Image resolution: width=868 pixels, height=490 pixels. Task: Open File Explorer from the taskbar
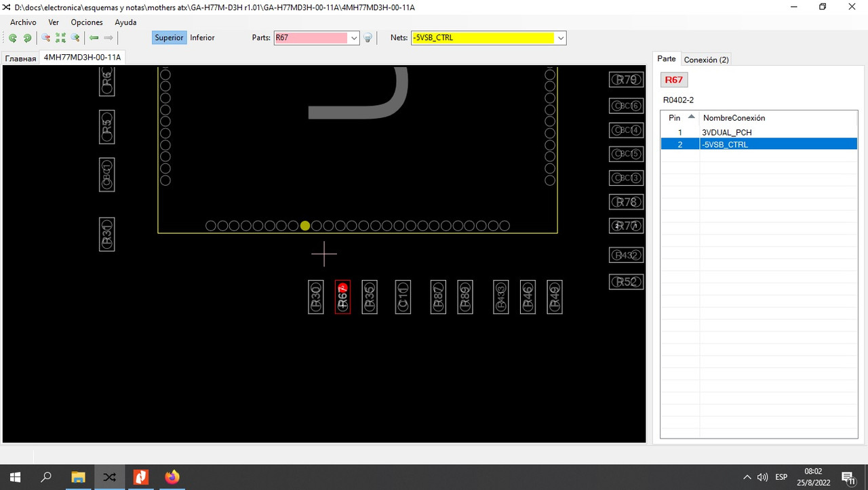pos(78,477)
